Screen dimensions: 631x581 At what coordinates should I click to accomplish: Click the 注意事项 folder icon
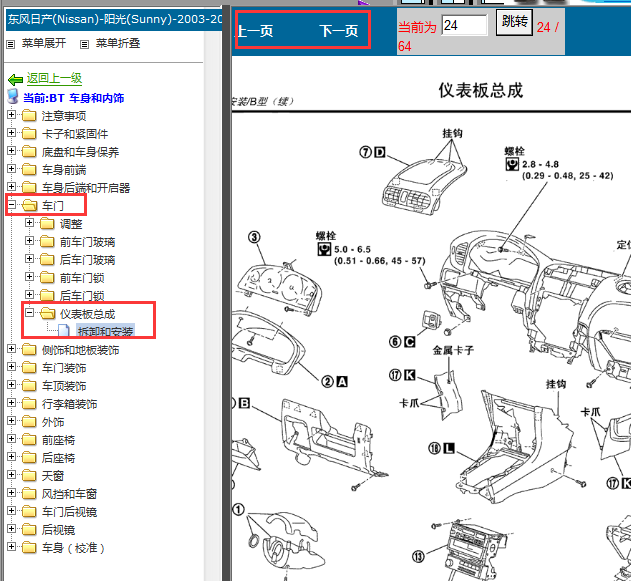coord(29,116)
